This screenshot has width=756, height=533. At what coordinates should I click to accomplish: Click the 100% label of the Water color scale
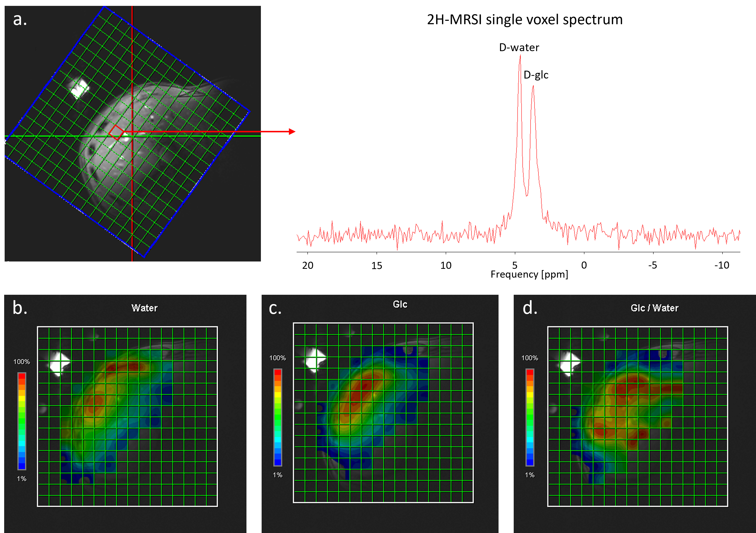pos(22,362)
